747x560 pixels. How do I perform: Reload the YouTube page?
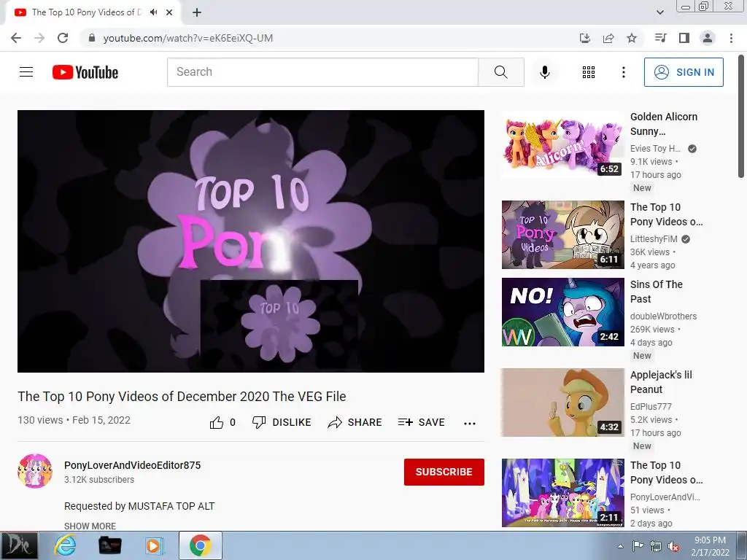63,38
